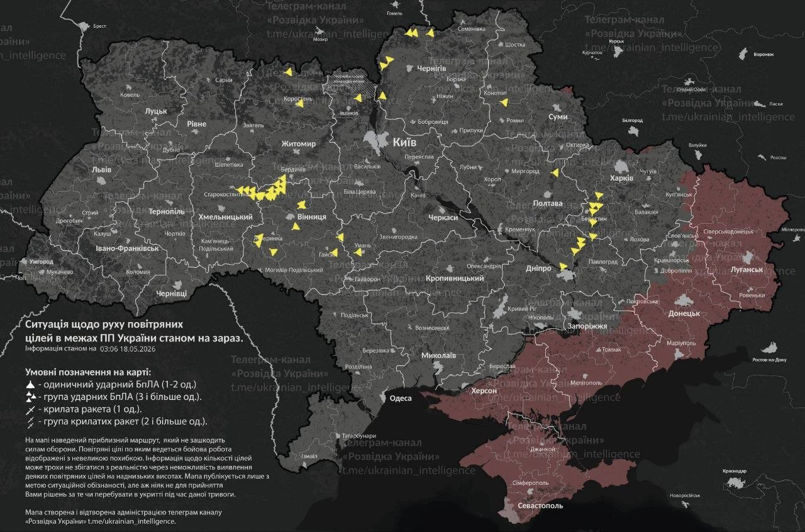This screenshot has height=532, width=805.
Task: Click the Херсон city label
Action: [484, 391]
